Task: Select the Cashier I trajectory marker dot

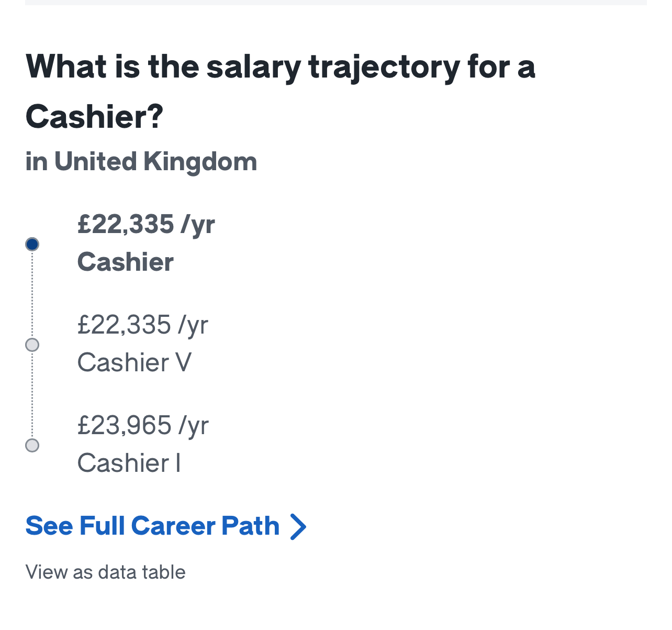Action: [32, 445]
